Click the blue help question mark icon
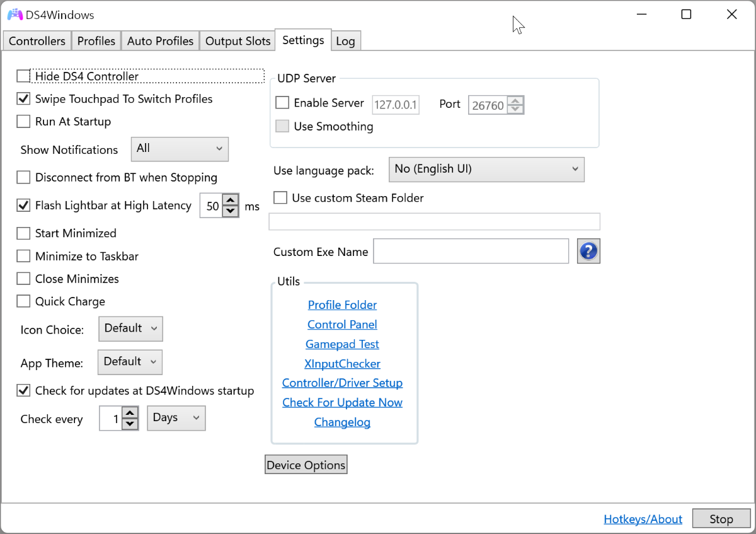 click(588, 251)
